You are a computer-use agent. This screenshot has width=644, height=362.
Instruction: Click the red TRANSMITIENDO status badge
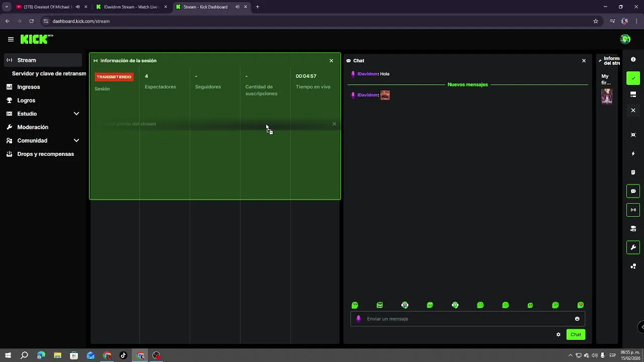coord(114,77)
